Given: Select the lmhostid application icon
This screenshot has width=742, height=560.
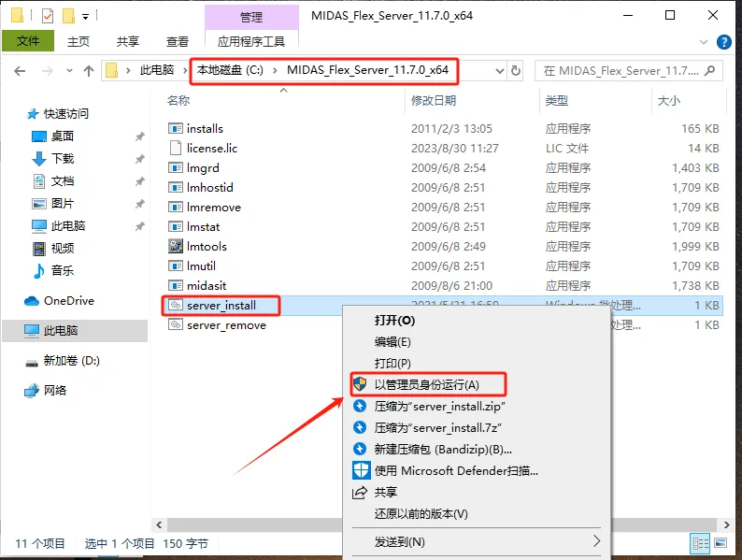Looking at the screenshot, I should click(176, 188).
